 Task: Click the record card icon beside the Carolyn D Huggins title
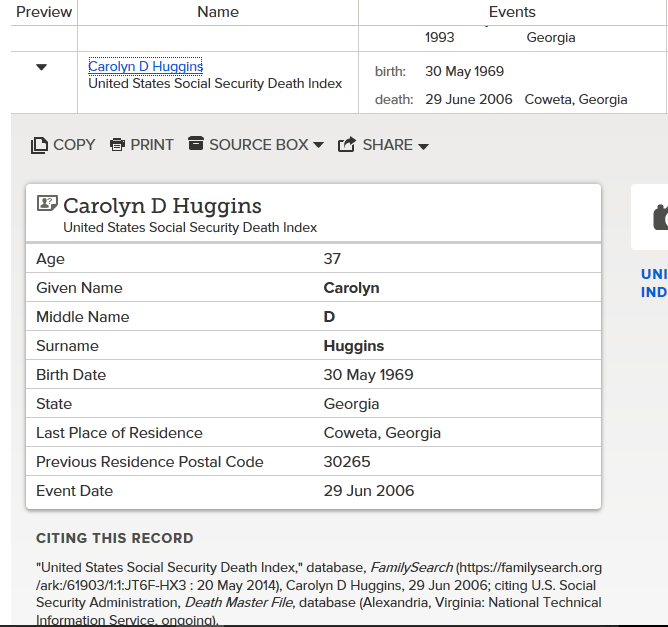pyautogui.click(x=47, y=203)
